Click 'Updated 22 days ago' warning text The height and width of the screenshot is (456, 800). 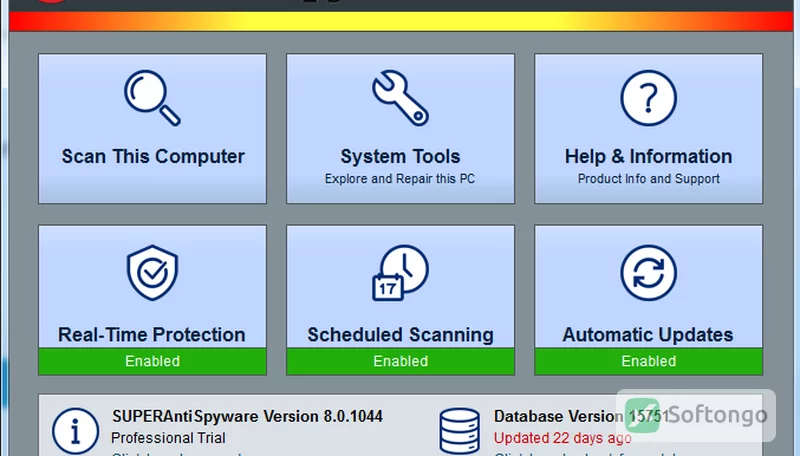click(x=563, y=438)
